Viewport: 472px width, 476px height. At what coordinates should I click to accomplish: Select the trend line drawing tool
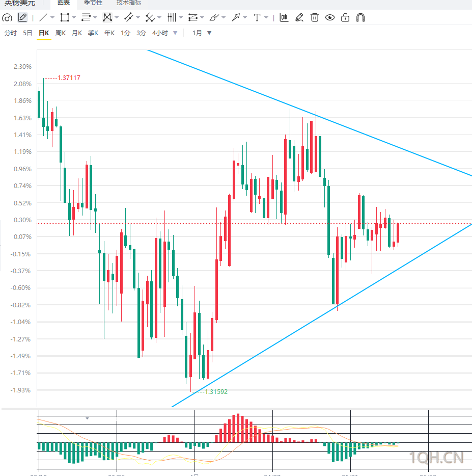43,18
